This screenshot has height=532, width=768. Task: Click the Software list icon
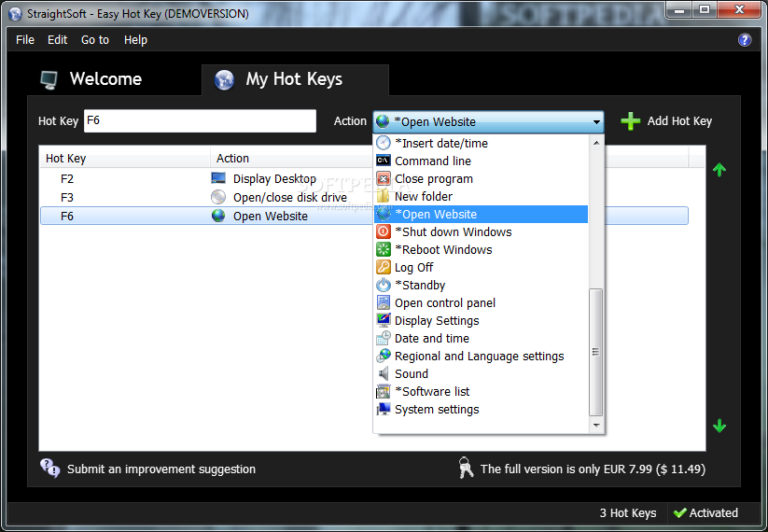point(383,391)
